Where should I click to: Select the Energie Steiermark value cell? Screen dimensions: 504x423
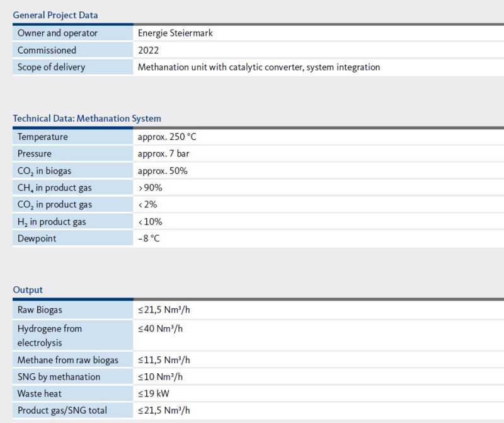point(175,33)
